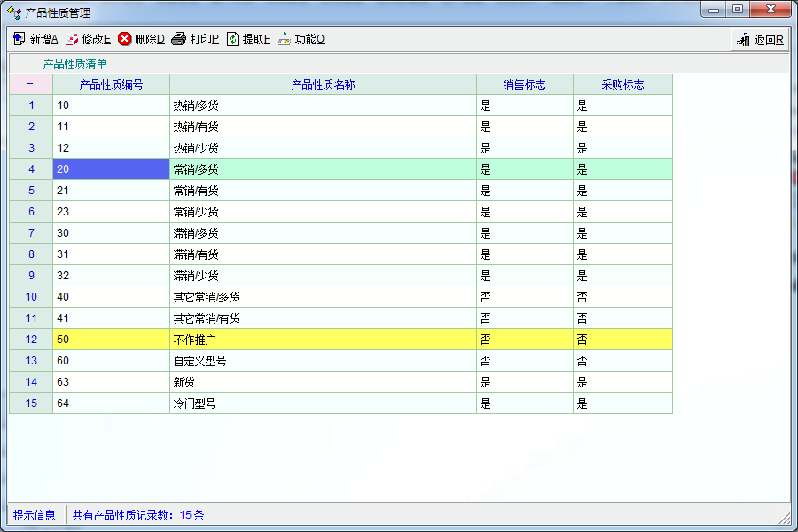
Task: Click the red Delete (删除D) icon
Action: click(x=125, y=39)
